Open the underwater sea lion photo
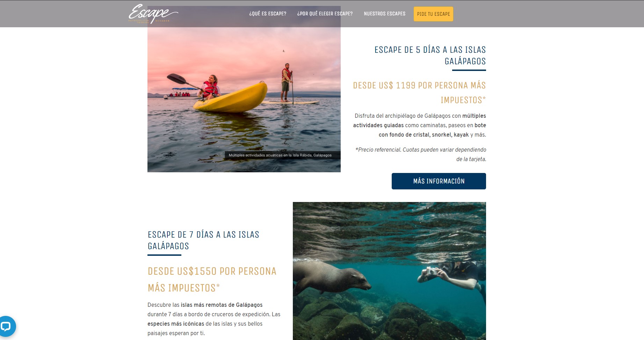The width and height of the screenshot is (644, 340). [x=389, y=271]
